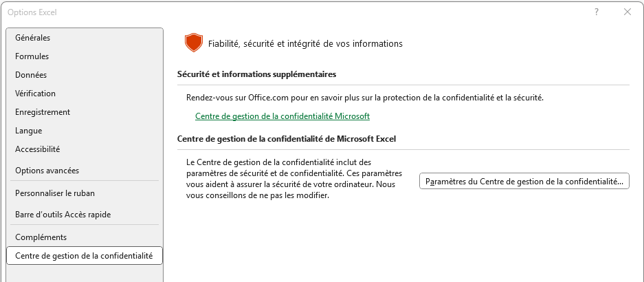Follow the Centre de gestion Microsoft link
The width and height of the screenshot is (644, 282).
pos(282,116)
